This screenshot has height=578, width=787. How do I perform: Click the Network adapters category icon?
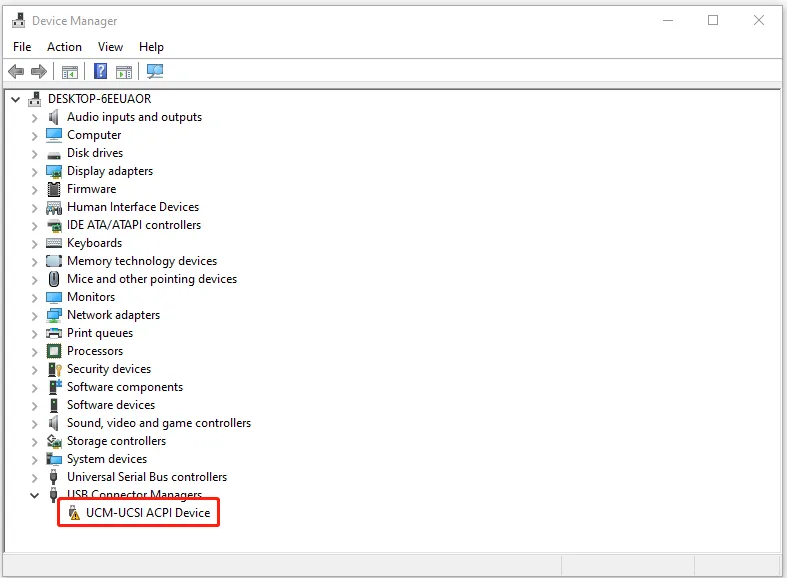pos(54,315)
